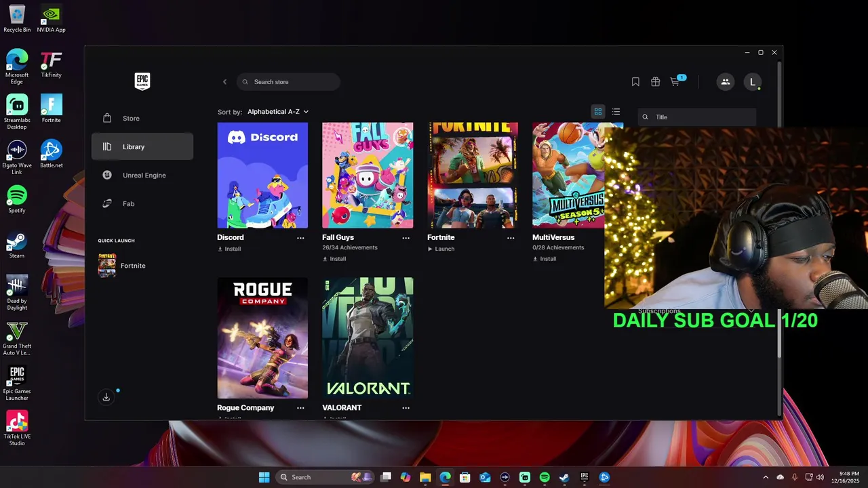Open the wishlist bookmark icon
Screen dimensions: 868x488
click(x=635, y=82)
